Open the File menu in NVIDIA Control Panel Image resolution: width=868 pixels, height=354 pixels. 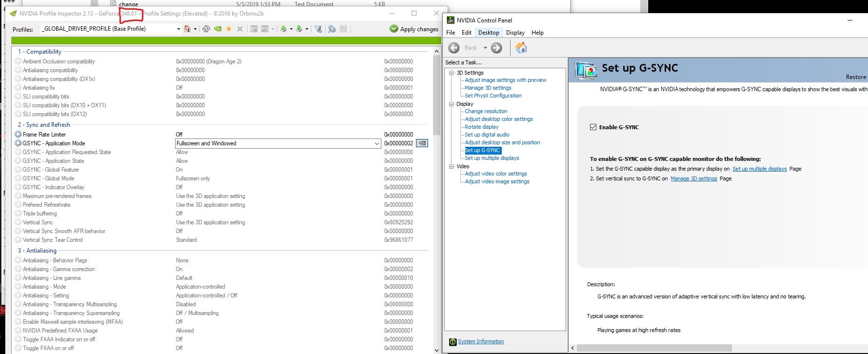pos(451,33)
